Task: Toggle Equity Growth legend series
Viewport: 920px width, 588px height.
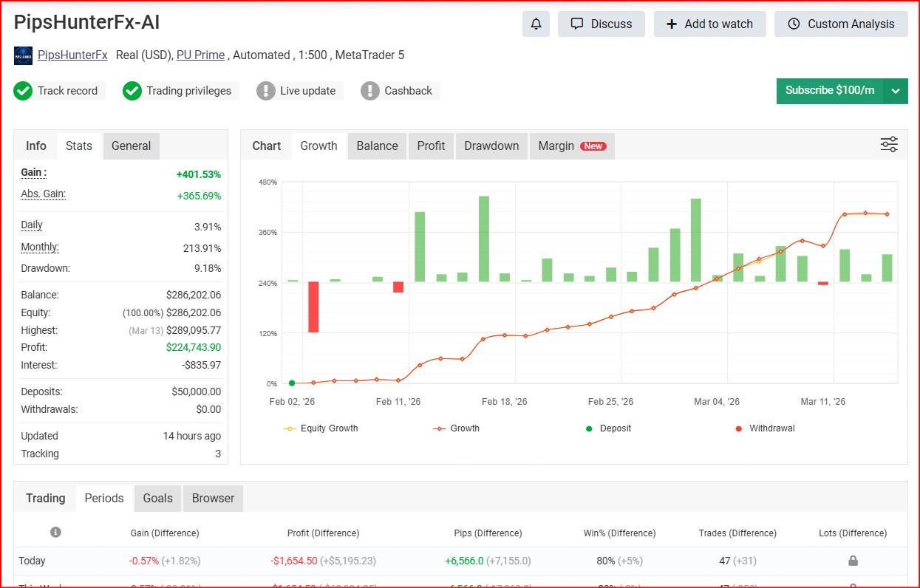Action: point(321,428)
